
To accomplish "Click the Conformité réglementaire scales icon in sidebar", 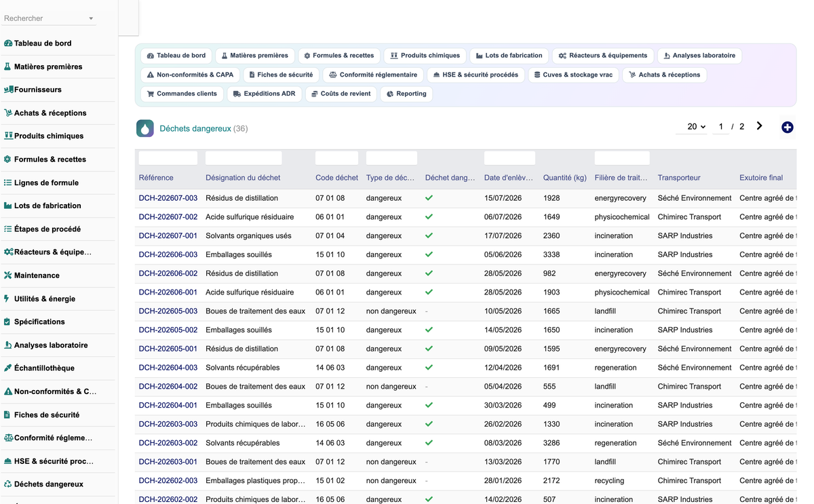I will click(x=8, y=438).
